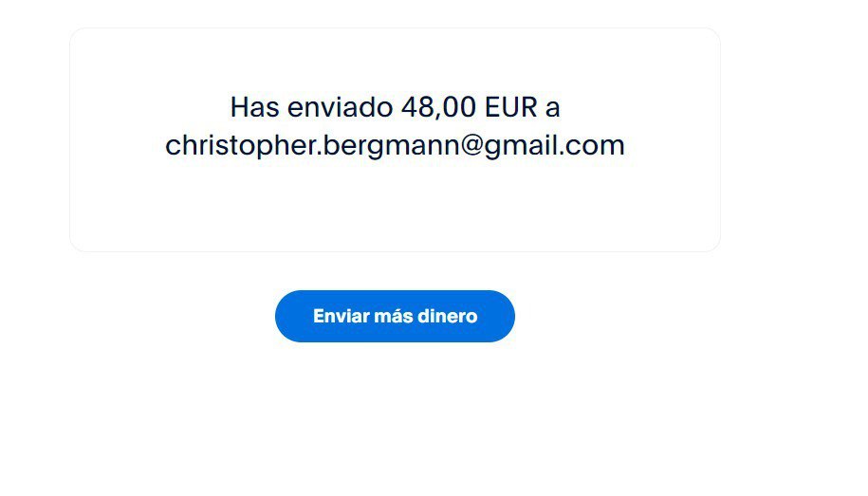Click the first line of the confirmation message

click(395, 107)
